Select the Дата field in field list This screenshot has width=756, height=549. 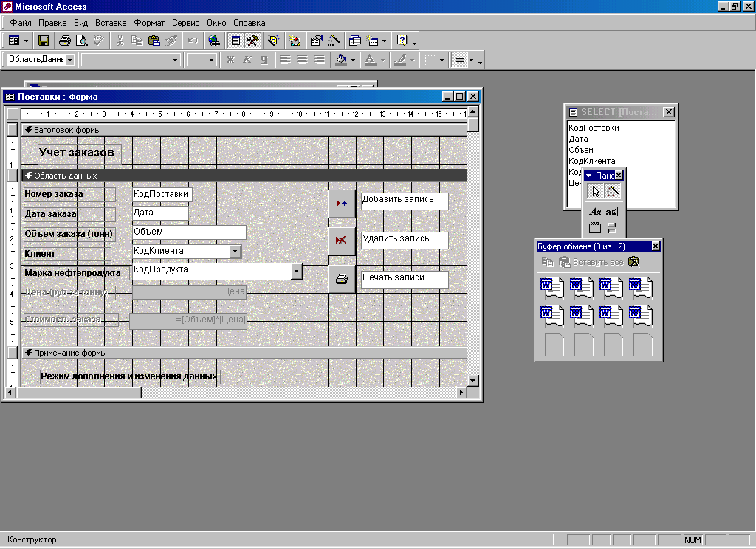[579, 139]
